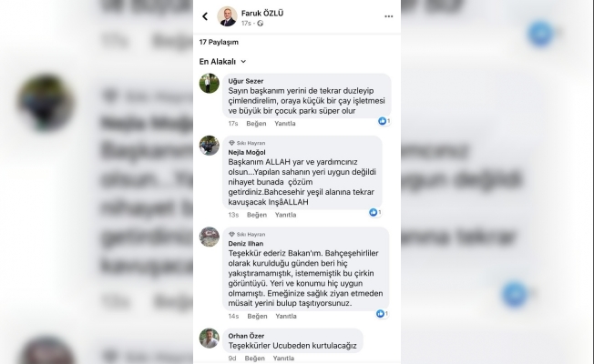The width and height of the screenshot is (594, 364).
Task: Open Faruk ÖZLÜ's profile picture
Action: coord(227,16)
